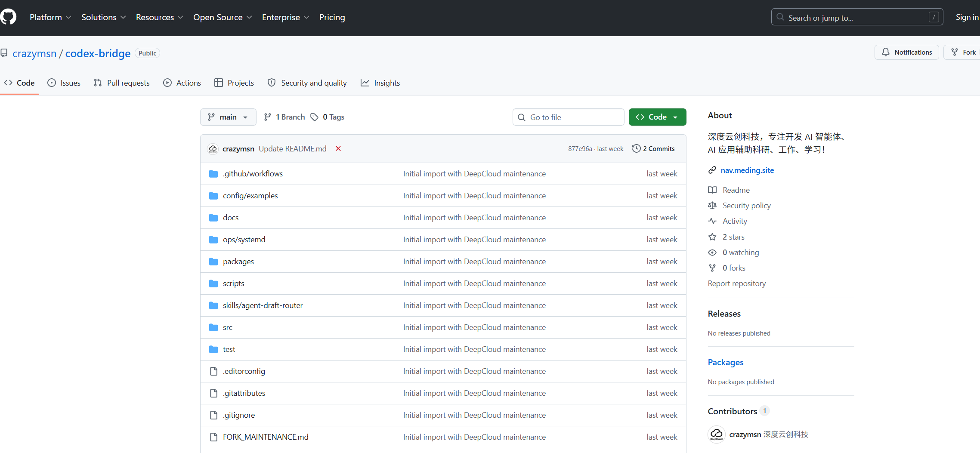This screenshot has height=453, width=980.
Task: Switch to the Issues tab
Action: [64, 83]
